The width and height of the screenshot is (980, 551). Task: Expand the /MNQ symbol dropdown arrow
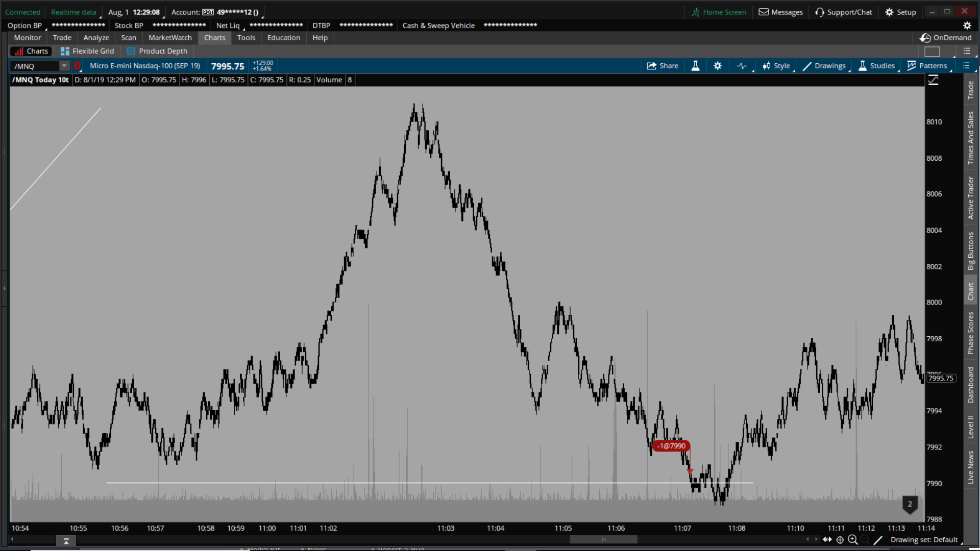pyautogui.click(x=64, y=66)
